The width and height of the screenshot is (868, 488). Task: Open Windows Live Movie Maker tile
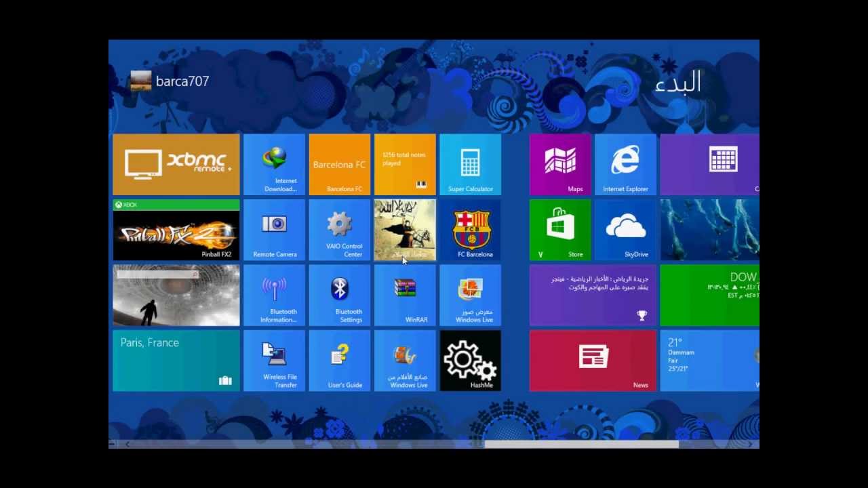[x=405, y=361]
